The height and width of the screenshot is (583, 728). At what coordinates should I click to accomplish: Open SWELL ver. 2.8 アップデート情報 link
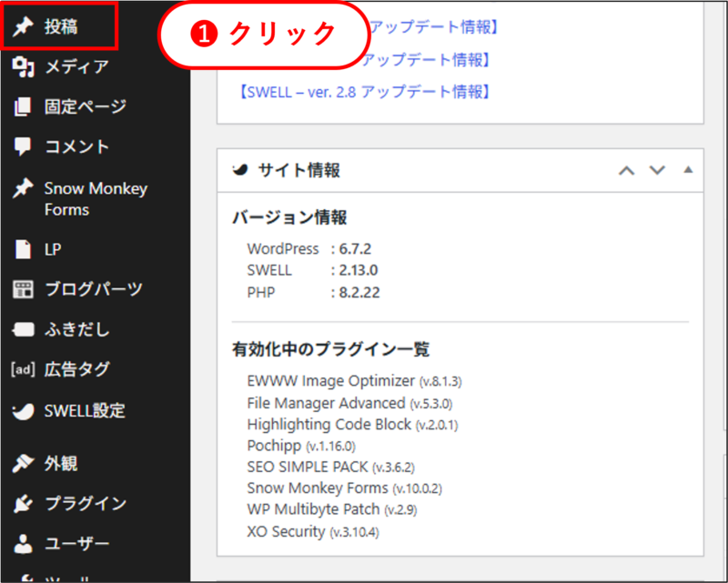coord(364,92)
